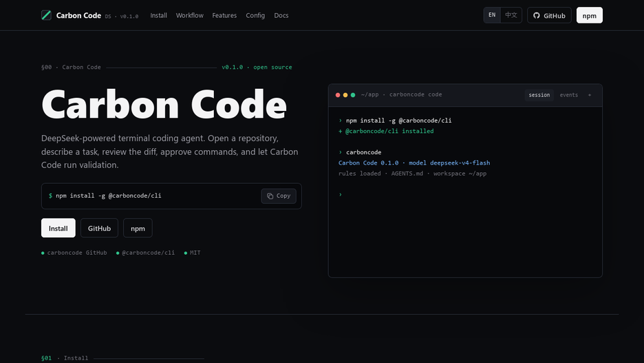Click 'rules loaded · AGENTS.md' terminal line

(412, 174)
